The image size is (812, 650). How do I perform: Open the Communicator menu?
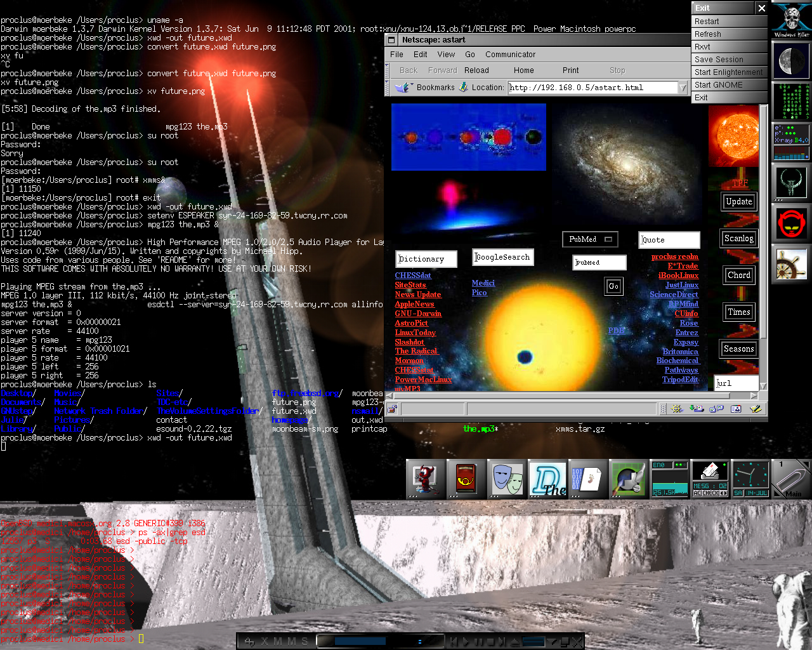(510, 55)
